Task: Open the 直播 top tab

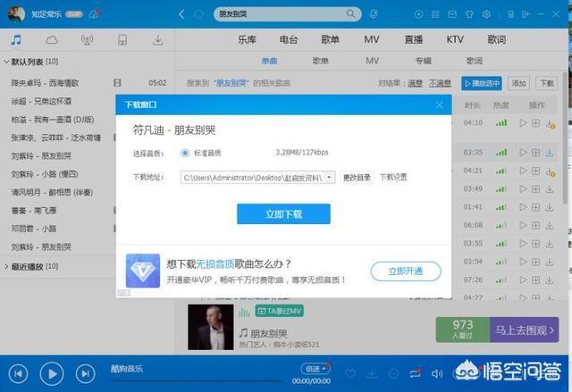Action: click(413, 39)
